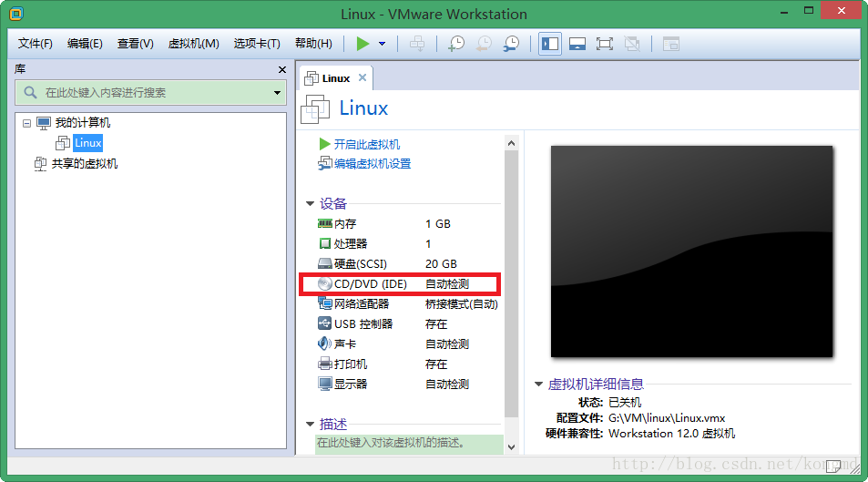
Task: Take a snapshot with the clock-plus toolbar icon
Action: [x=456, y=44]
